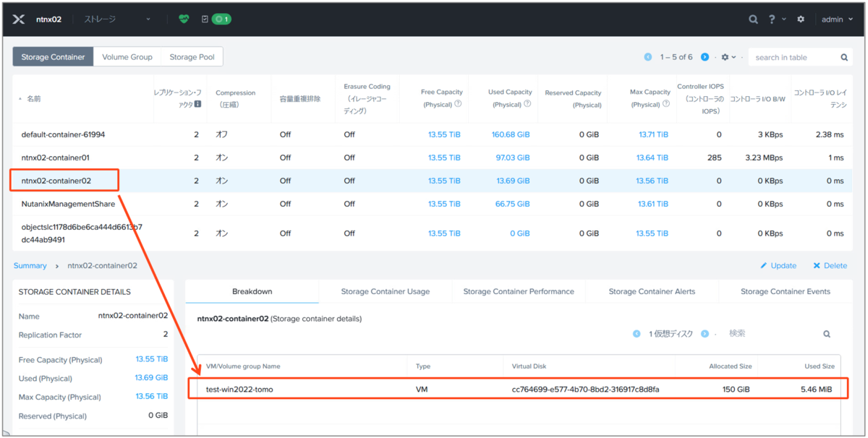Click the VM/Volume group Name column header
This screenshot has height=438, width=868.
click(x=243, y=366)
